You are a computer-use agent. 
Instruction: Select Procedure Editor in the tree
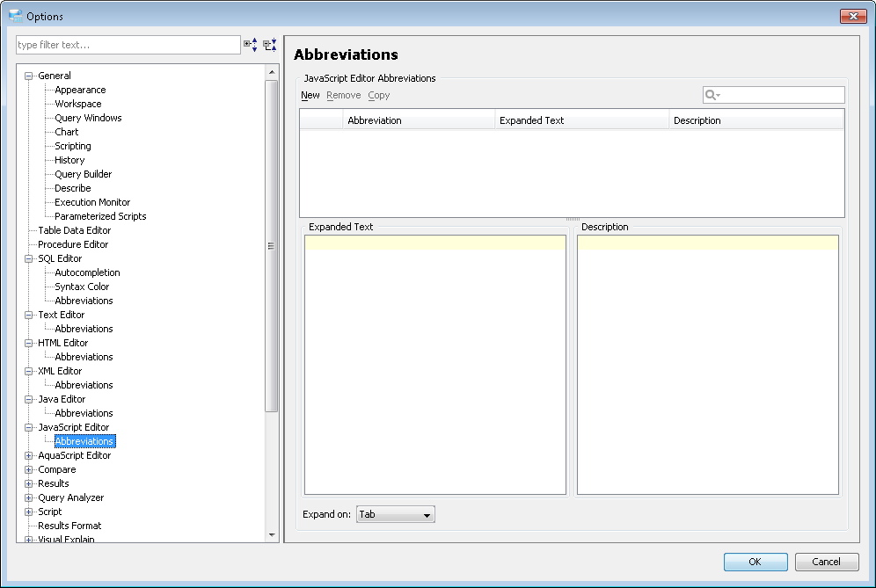[73, 244]
